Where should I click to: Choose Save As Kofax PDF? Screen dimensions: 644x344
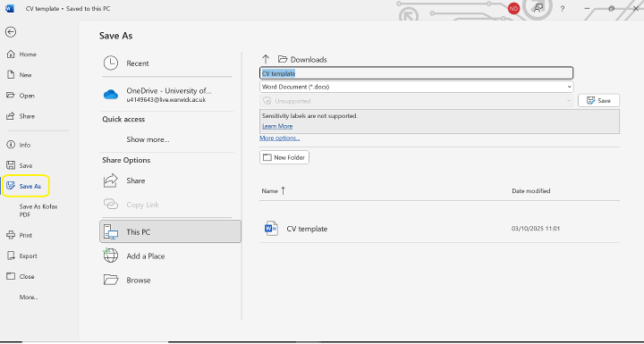[x=38, y=211]
